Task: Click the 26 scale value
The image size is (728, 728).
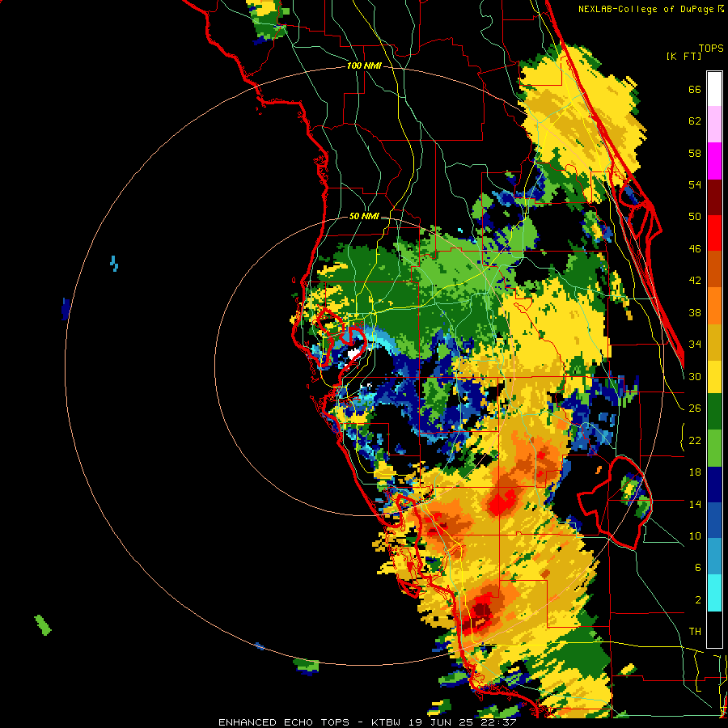Action: pos(695,408)
